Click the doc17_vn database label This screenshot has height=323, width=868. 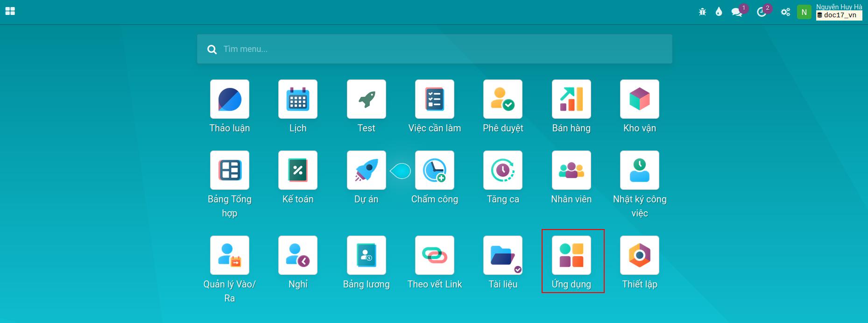click(x=839, y=15)
